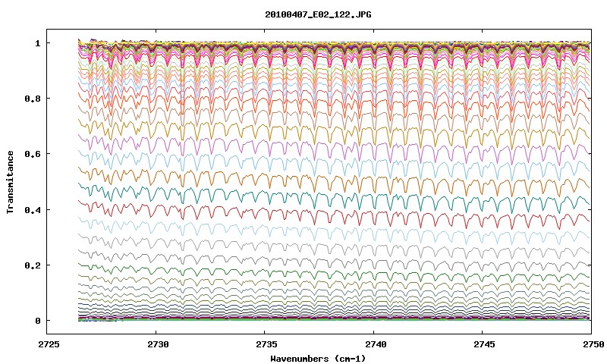Click the y-axis tick label 0.6

pos(33,154)
